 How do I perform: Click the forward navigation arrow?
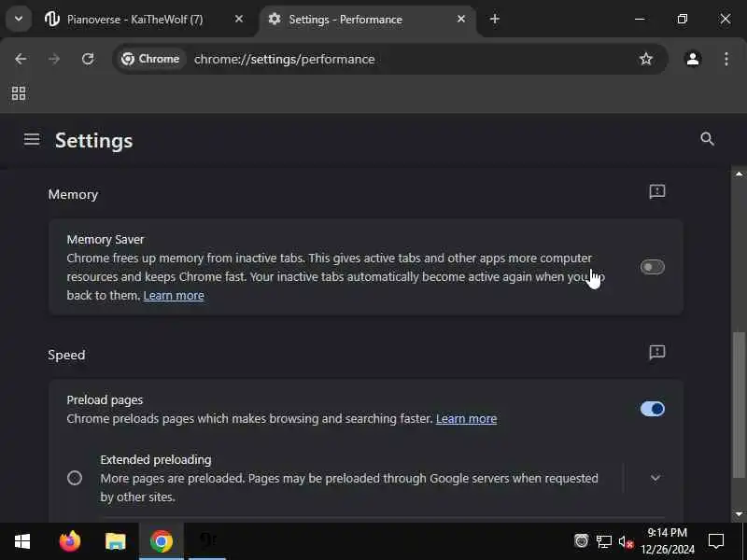[54, 59]
